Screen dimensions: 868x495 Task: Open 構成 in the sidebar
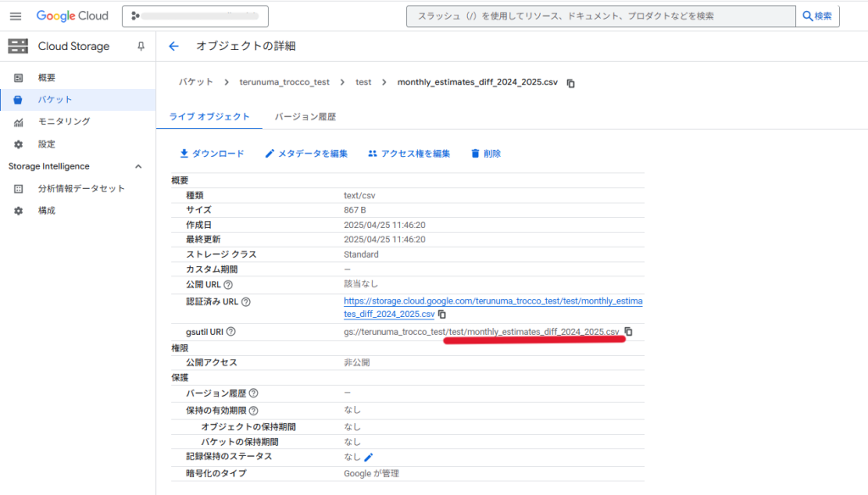click(77, 210)
